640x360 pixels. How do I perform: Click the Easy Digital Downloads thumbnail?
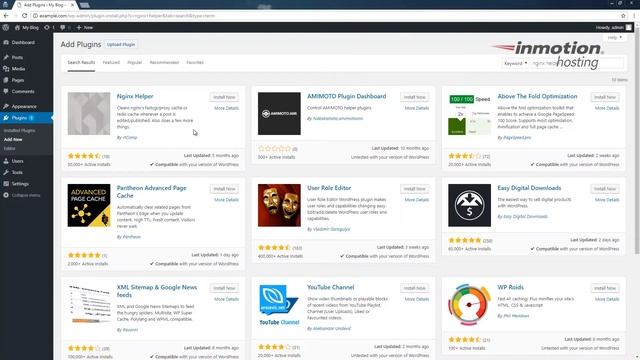pyautogui.click(x=469, y=205)
